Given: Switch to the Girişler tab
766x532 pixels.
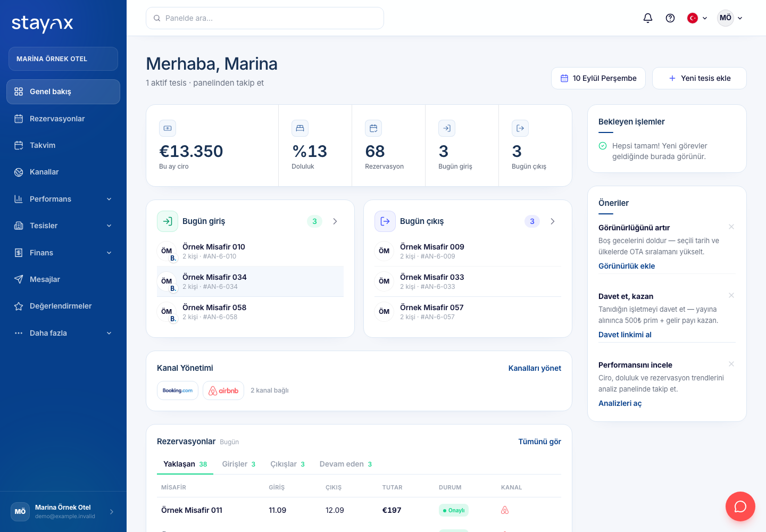Looking at the screenshot, I should click(238, 464).
